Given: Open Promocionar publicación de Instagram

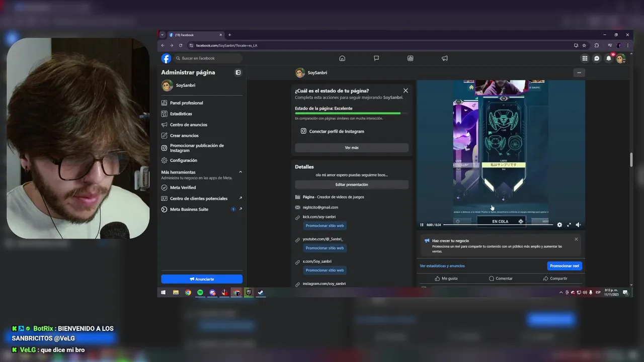Looking at the screenshot, I should pyautogui.click(x=202, y=148).
